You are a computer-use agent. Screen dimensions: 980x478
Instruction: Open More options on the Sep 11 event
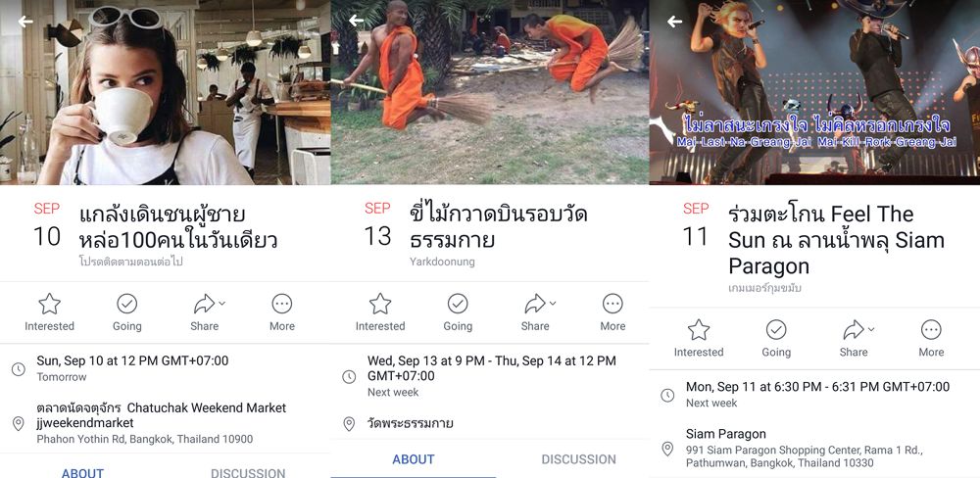click(x=931, y=339)
